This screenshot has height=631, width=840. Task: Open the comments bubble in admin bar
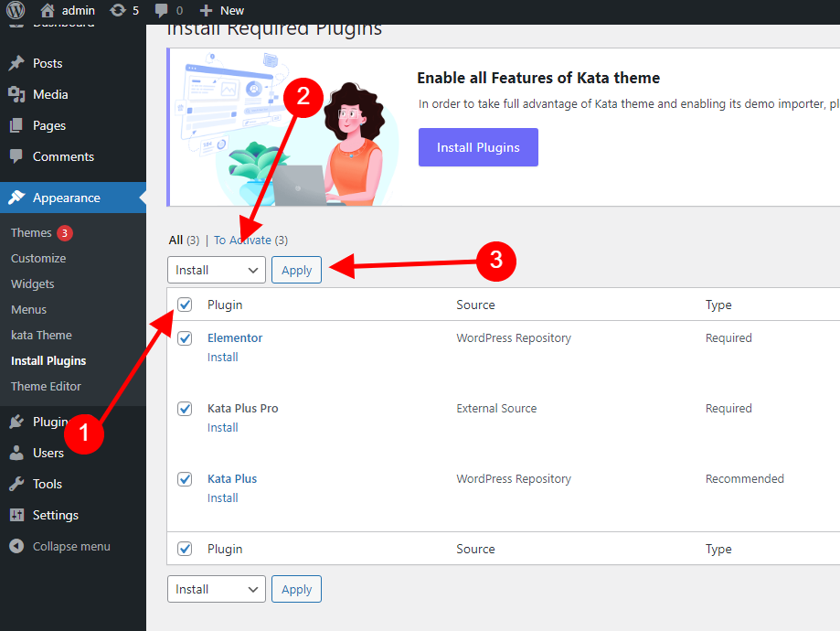point(161,11)
